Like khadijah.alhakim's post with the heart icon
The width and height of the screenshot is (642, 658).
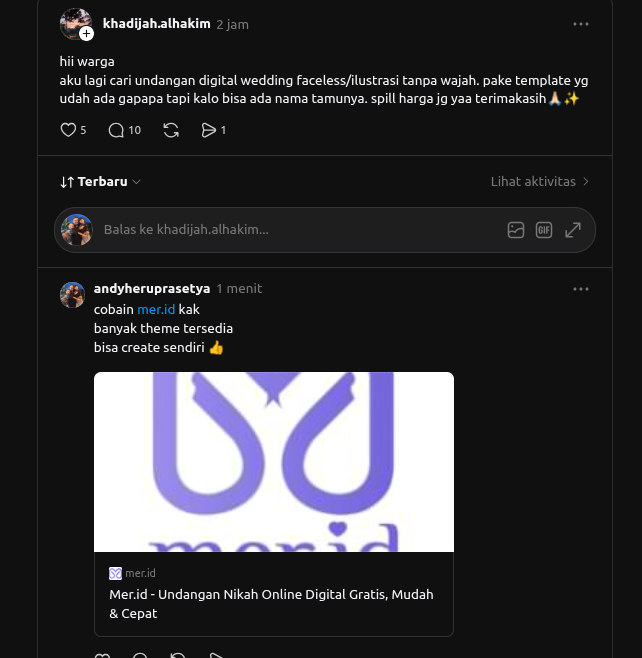pyautogui.click(x=68, y=130)
